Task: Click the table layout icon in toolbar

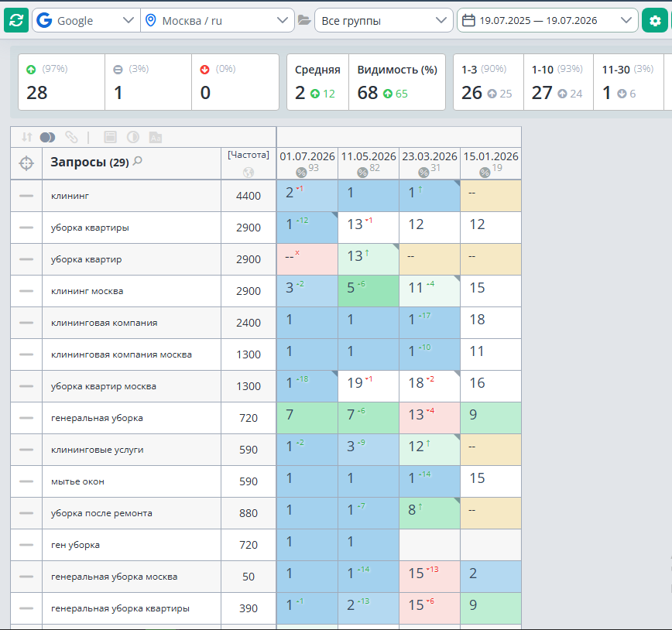Action: pyautogui.click(x=110, y=137)
